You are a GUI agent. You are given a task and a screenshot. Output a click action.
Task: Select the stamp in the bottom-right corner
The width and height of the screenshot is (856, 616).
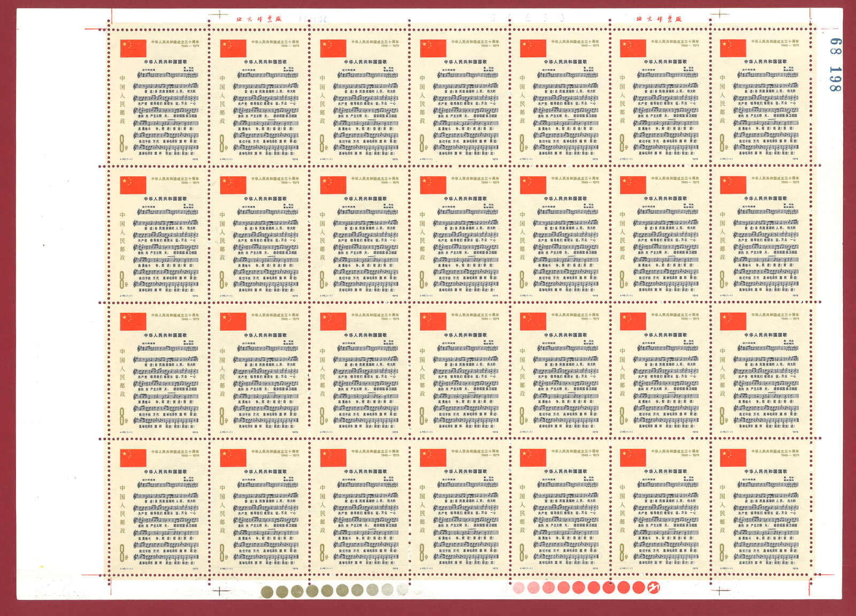[760, 507]
